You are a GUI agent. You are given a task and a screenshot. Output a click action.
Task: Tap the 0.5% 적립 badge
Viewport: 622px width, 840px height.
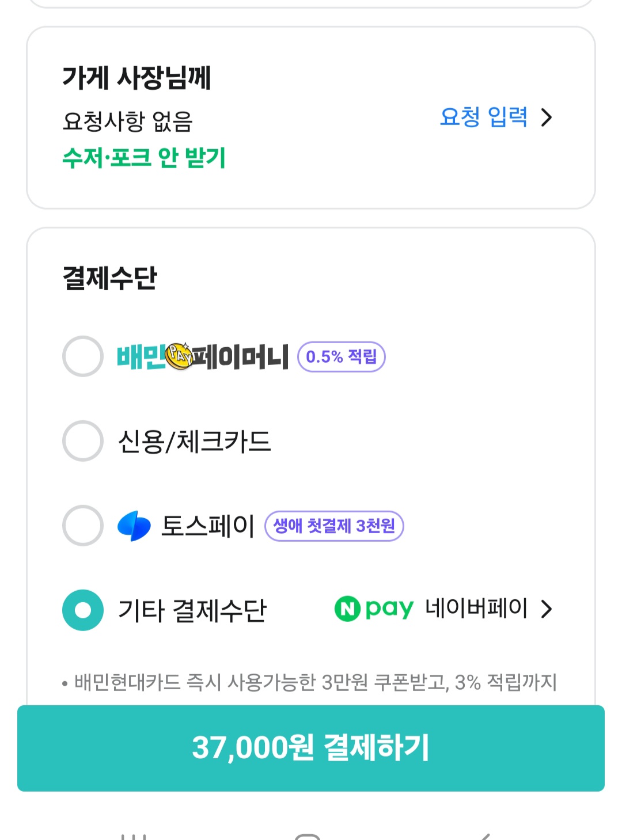pos(341,357)
